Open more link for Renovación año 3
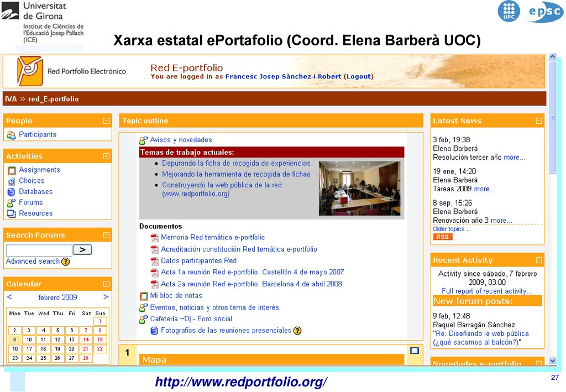This screenshot has height=392, width=566. point(501,221)
